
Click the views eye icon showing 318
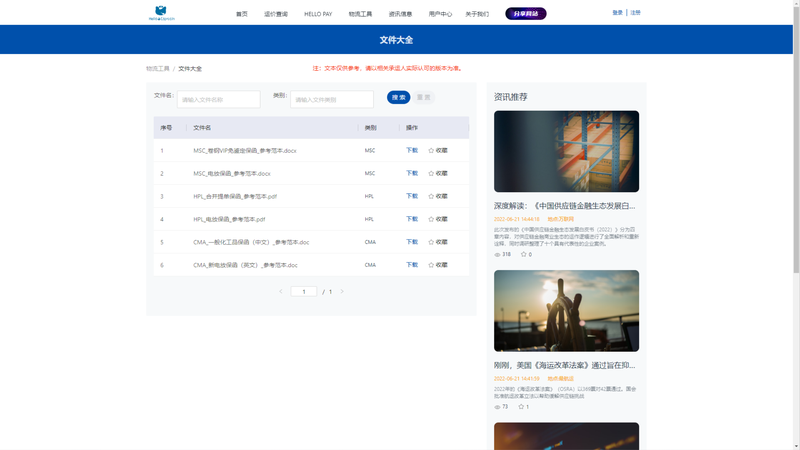[497, 254]
